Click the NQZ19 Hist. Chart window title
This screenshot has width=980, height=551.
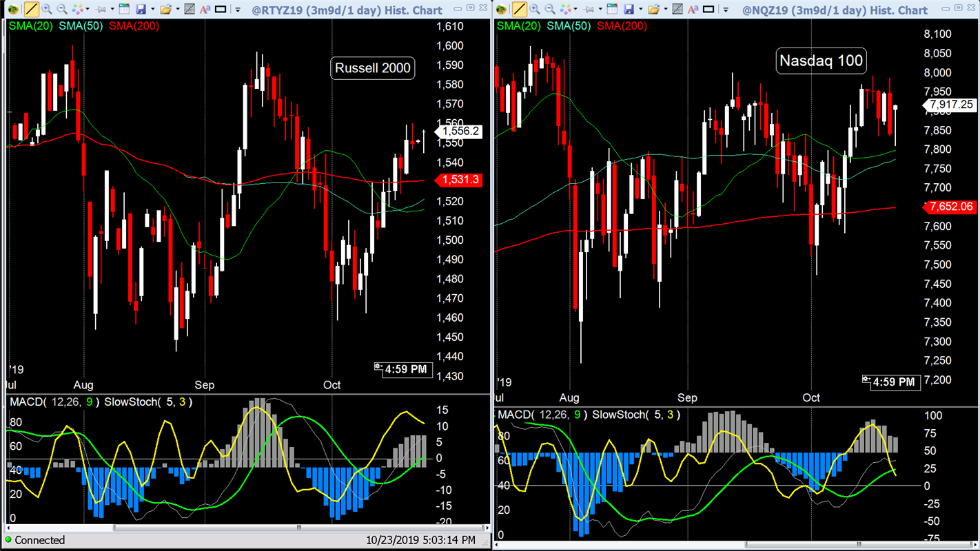pyautogui.click(x=835, y=10)
